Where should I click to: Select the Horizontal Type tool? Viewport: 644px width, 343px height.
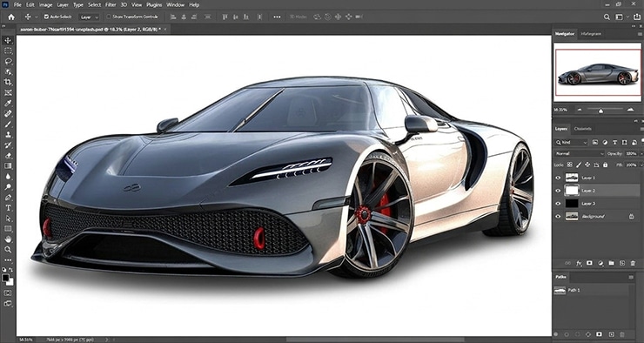point(8,208)
